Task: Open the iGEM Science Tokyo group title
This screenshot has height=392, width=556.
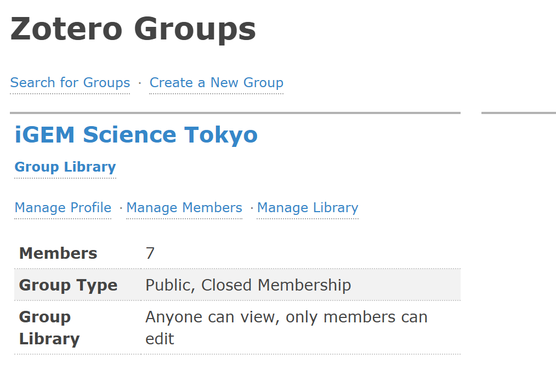Action: (136, 135)
